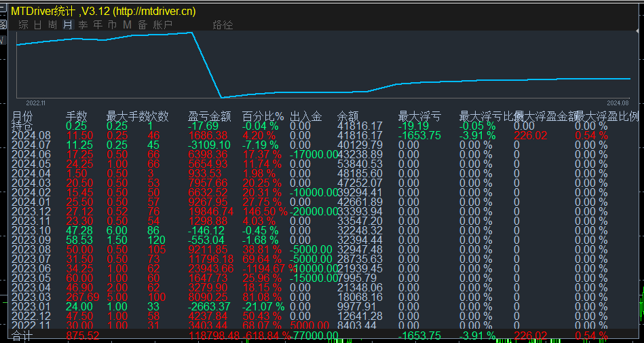The width and height of the screenshot is (644, 343).
Task: Open the M tab
Action: click(128, 25)
